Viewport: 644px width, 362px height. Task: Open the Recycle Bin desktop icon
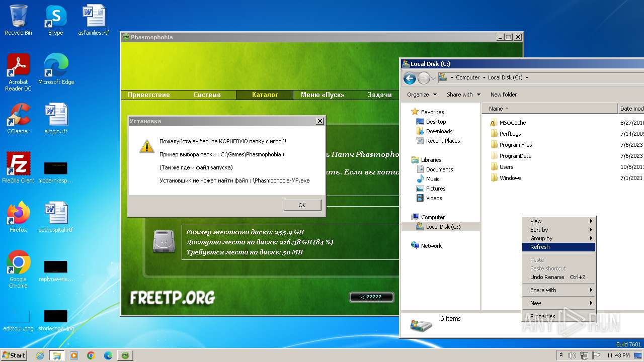click(x=18, y=20)
